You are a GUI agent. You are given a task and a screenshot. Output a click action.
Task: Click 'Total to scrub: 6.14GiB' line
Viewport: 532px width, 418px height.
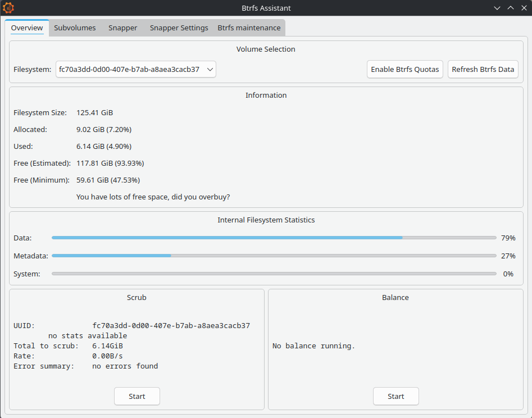68,346
